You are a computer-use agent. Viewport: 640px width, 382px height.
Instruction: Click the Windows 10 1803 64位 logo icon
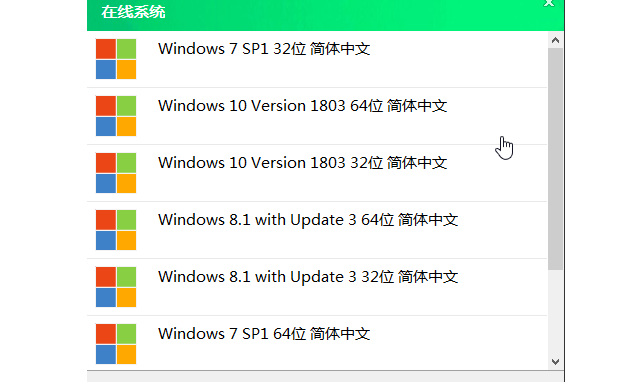pyautogui.click(x=116, y=116)
